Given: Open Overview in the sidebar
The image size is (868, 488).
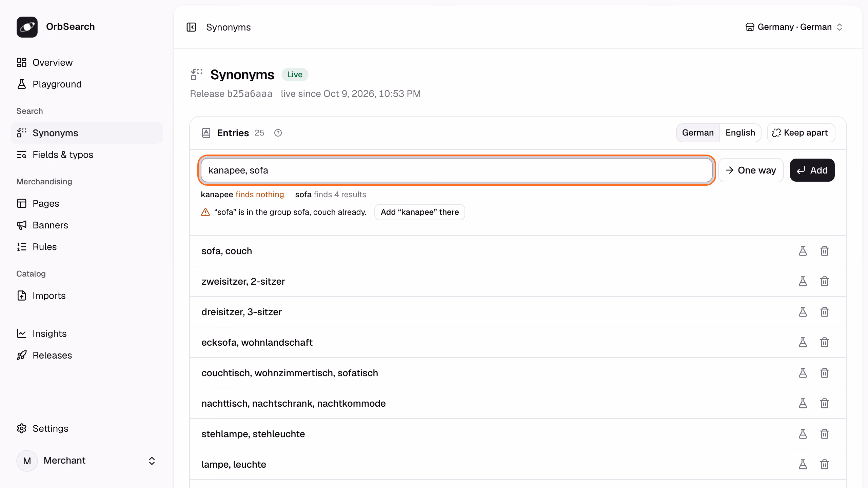Looking at the screenshot, I should point(87,62).
